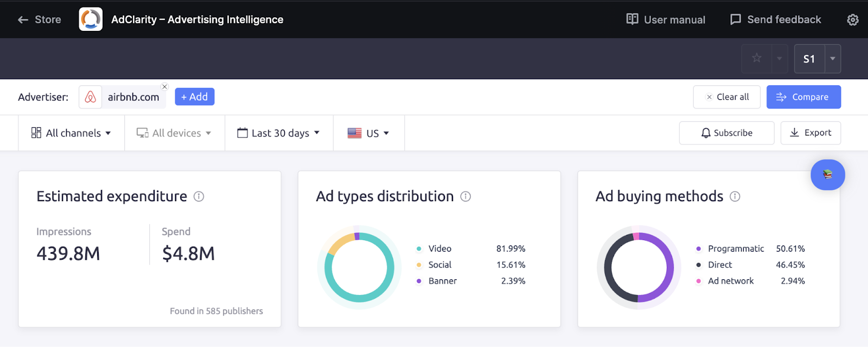The width and height of the screenshot is (868, 347).
Task: Open the User manual
Action: [666, 20]
